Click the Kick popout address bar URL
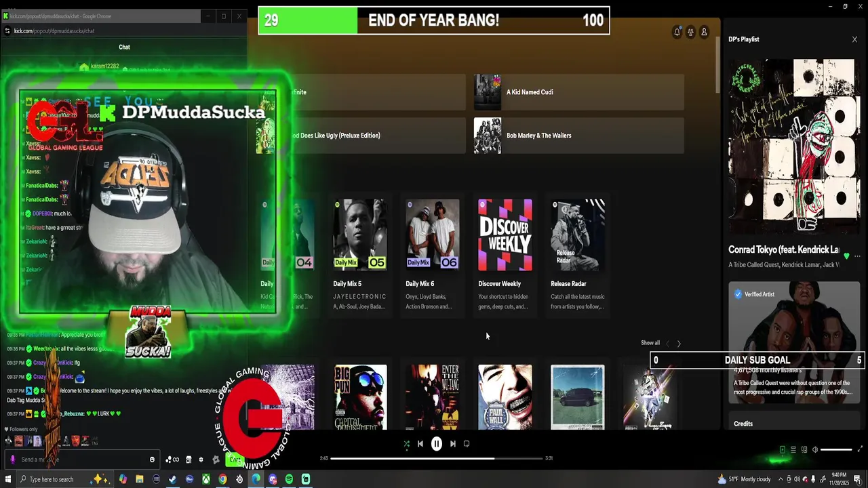Viewport: 868px width, 488px height. click(x=54, y=30)
